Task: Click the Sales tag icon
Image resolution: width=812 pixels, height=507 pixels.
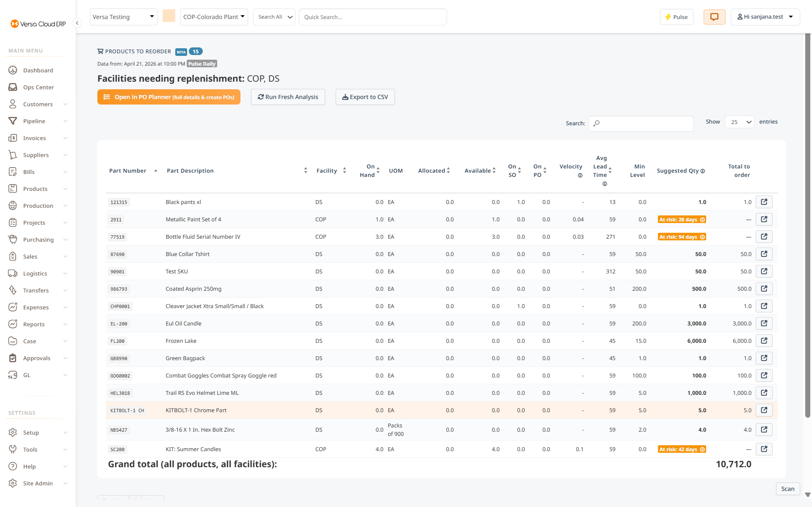Action: tap(13, 256)
